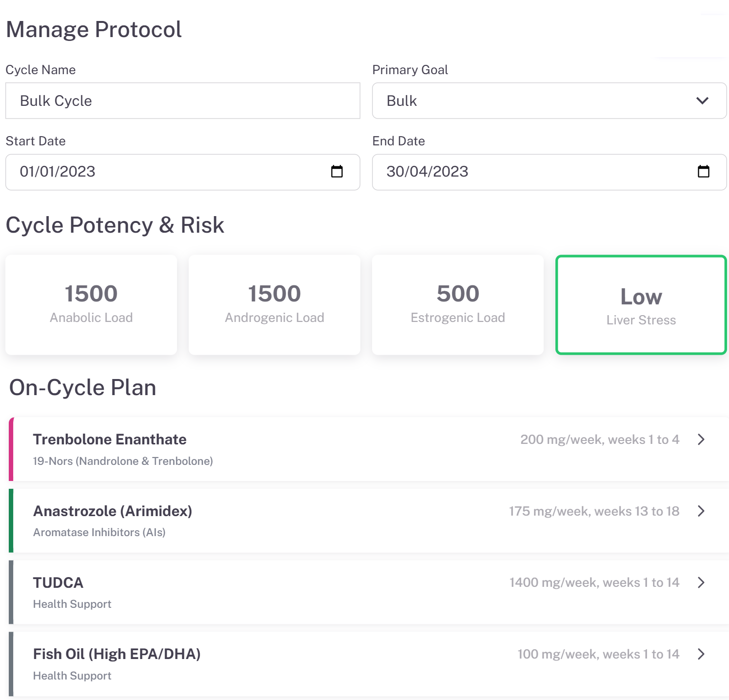Open the Trenbolone Enanthate compound entry
Screen dimensions: 729x700
[x=110, y=440]
